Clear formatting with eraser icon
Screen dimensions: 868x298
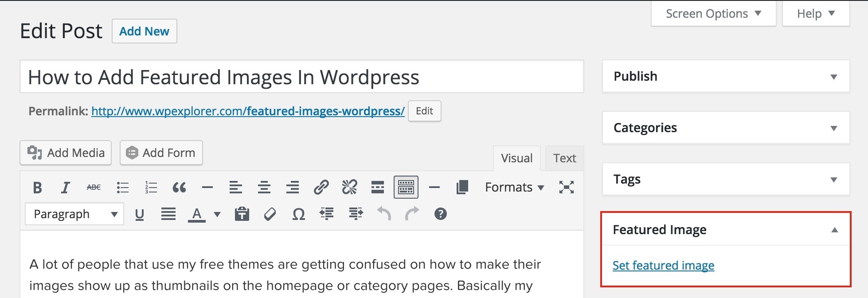(270, 214)
